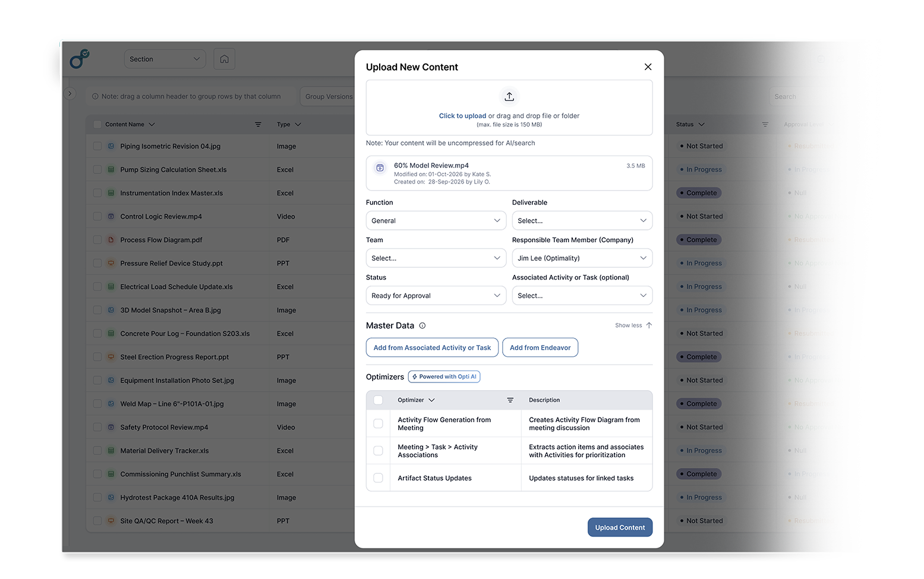Click the 60% Model Review.mp4 file name
The width and height of the screenshot is (924, 579).
pyautogui.click(x=431, y=166)
